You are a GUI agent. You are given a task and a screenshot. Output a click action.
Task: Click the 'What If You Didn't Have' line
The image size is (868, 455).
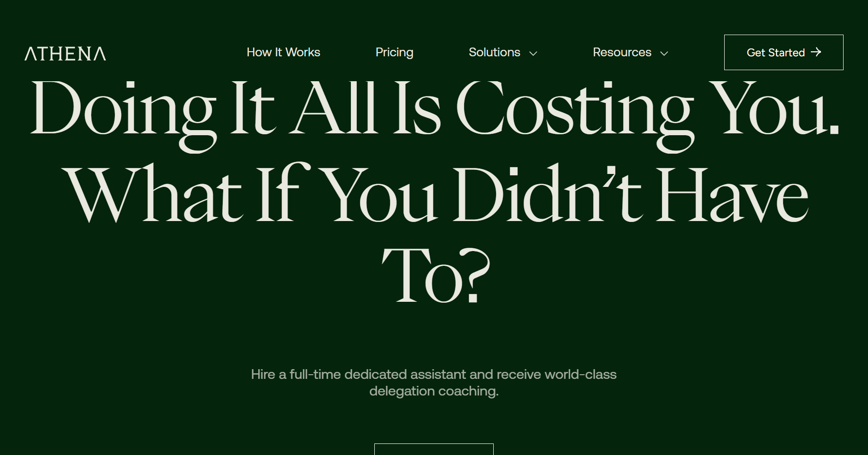coord(435,194)
